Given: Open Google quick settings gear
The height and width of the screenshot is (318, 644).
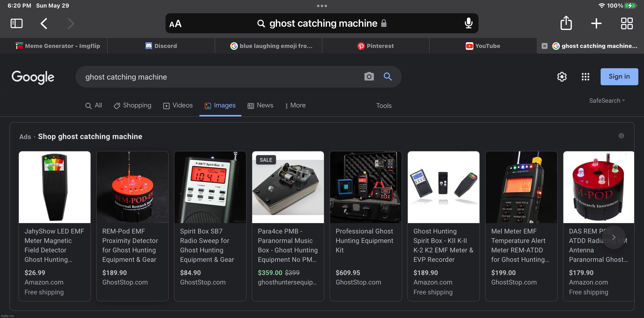Looking at the screenshot, I should [562, 77].
